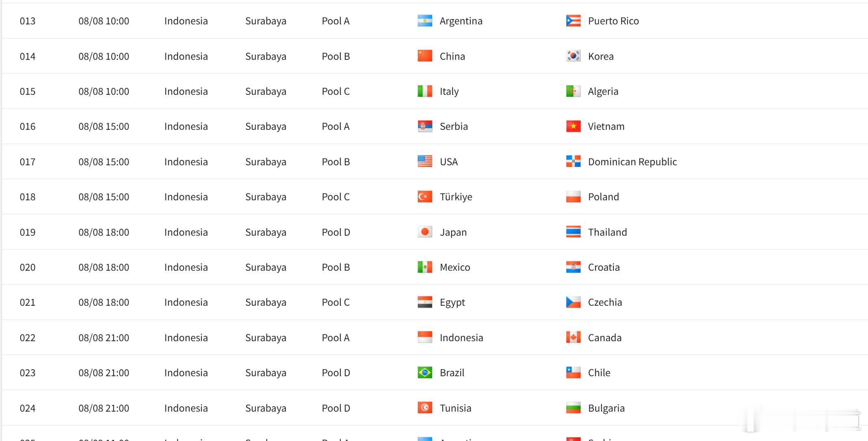Open the China team link
The image size is (868, 441).
pyautogui.click(x=452, y=56)
